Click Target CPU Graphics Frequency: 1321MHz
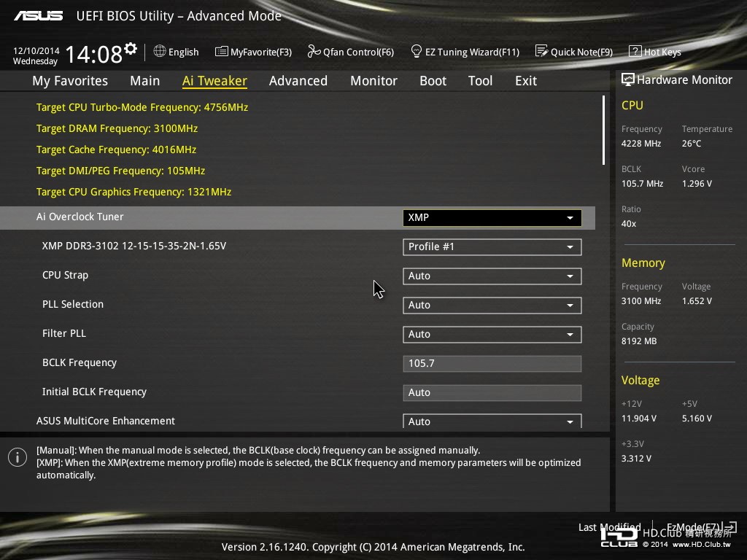Screen dimensions: 747x560 134,192
